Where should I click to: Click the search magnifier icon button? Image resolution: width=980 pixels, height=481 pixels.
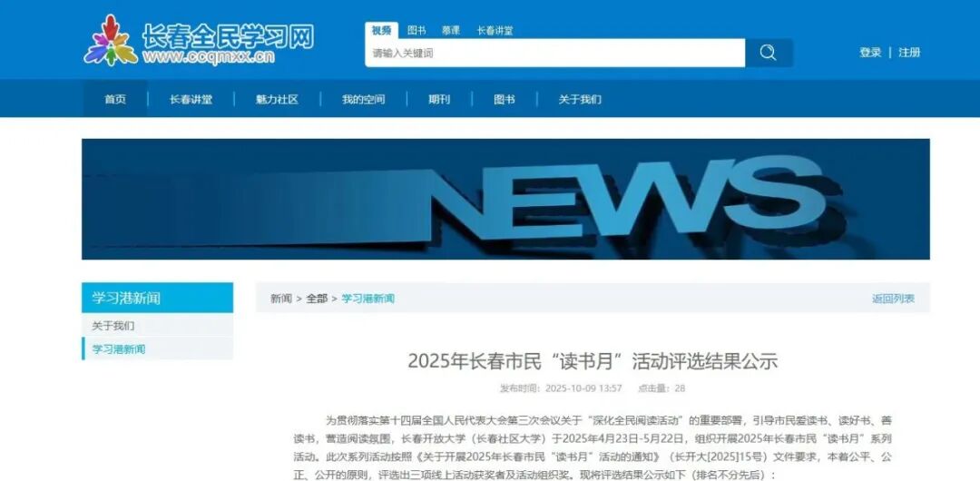[x=769, y=53]
